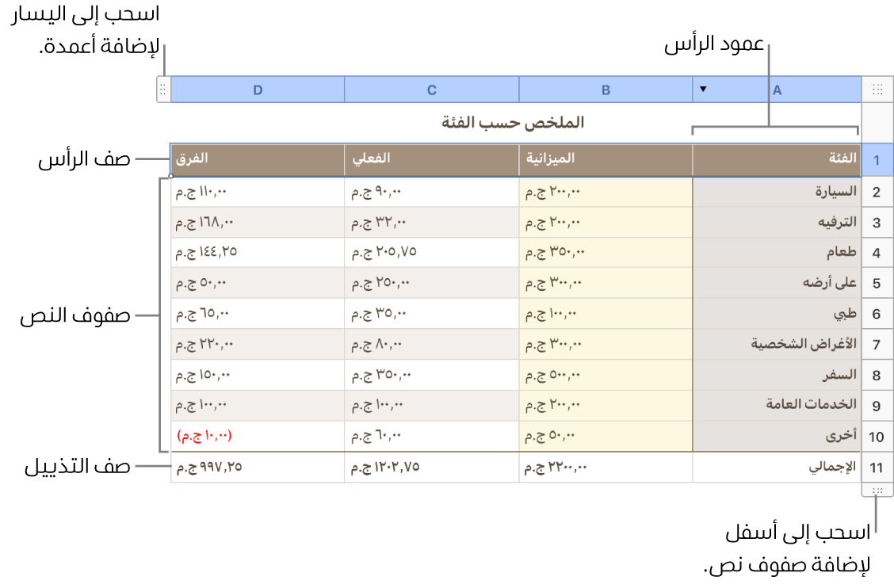Click the dotted handle at top right corner
The width and height of the screenshot is (894, 588).
pyautogui.click(x=878, y=90)
